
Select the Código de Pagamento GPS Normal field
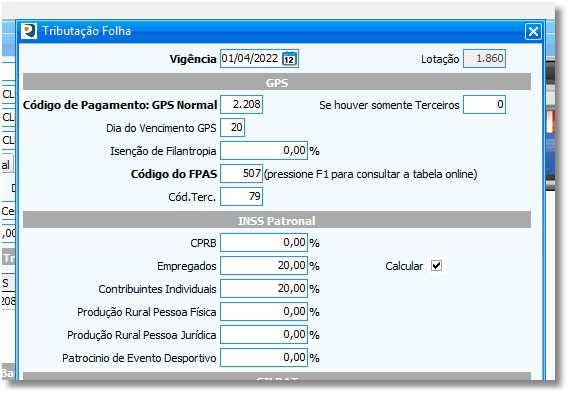[241, 104]
